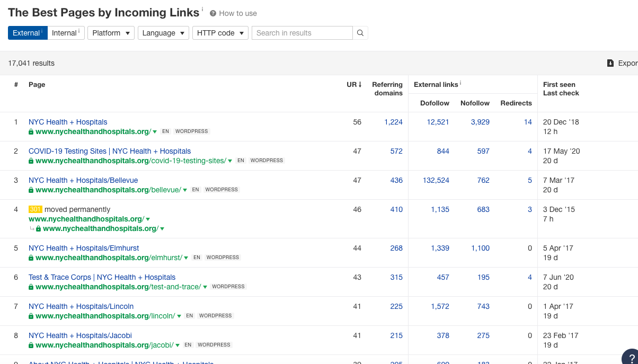Open How to use link

tap(238, 13)
